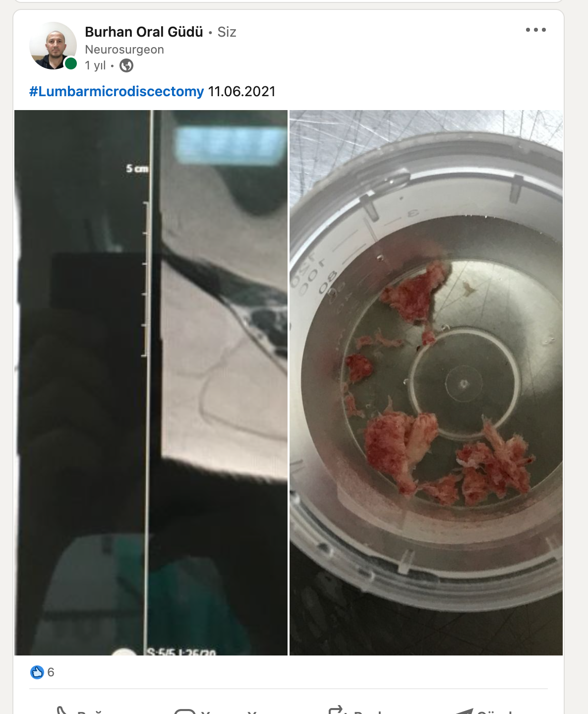Click the thumbs-up Like button icon
Viewport: 588px width, 714px height.
[62, 710]
